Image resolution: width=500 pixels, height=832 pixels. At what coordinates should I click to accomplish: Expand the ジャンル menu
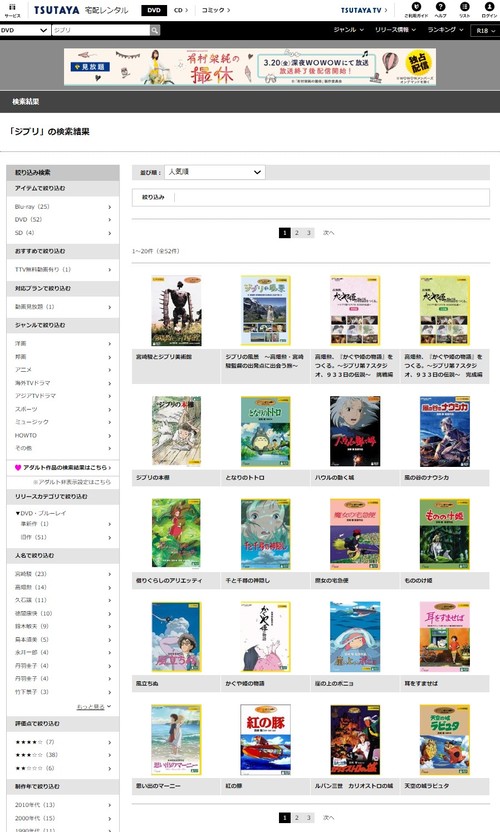coord(348,30)
